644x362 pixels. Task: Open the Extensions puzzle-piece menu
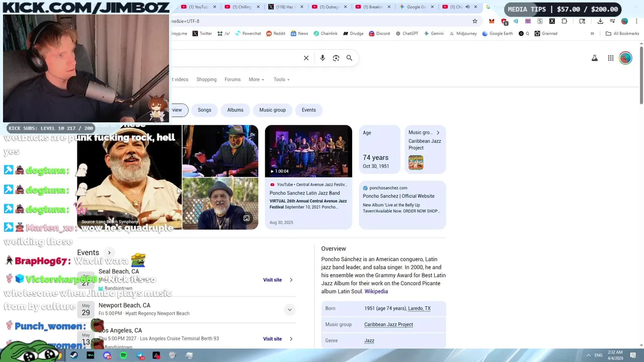[564, 21]
